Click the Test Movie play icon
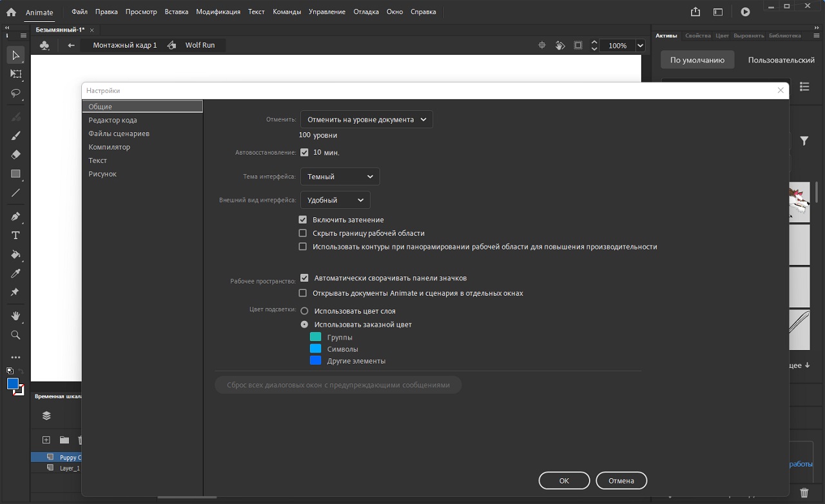The image size is (825, 504). click(x=745, y=12)
